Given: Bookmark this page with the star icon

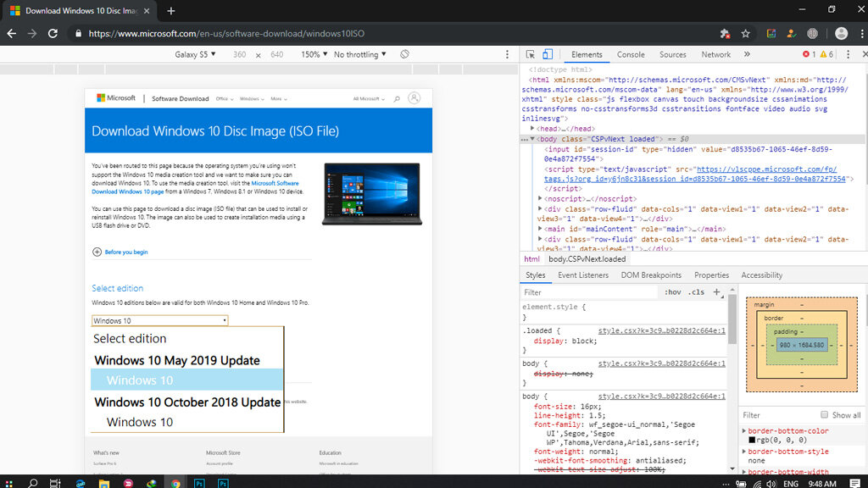Looking at the screenshot, I should click(x=746, y=34).
